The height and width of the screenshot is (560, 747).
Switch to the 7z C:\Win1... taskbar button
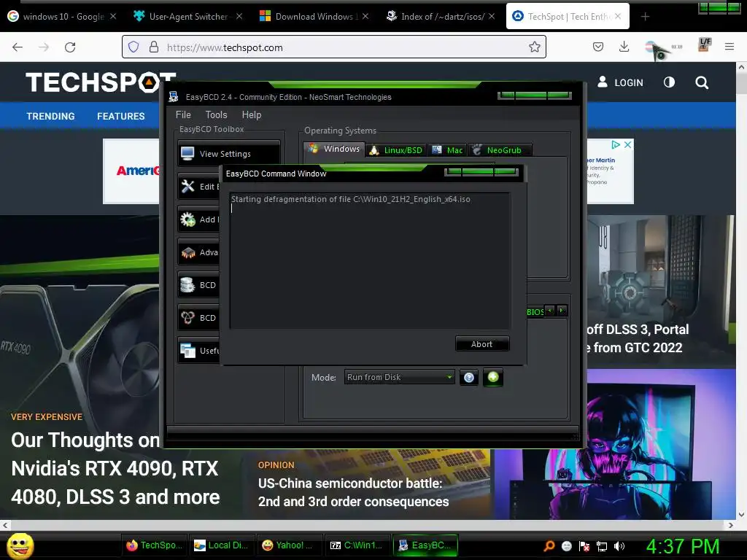(357, 545)
